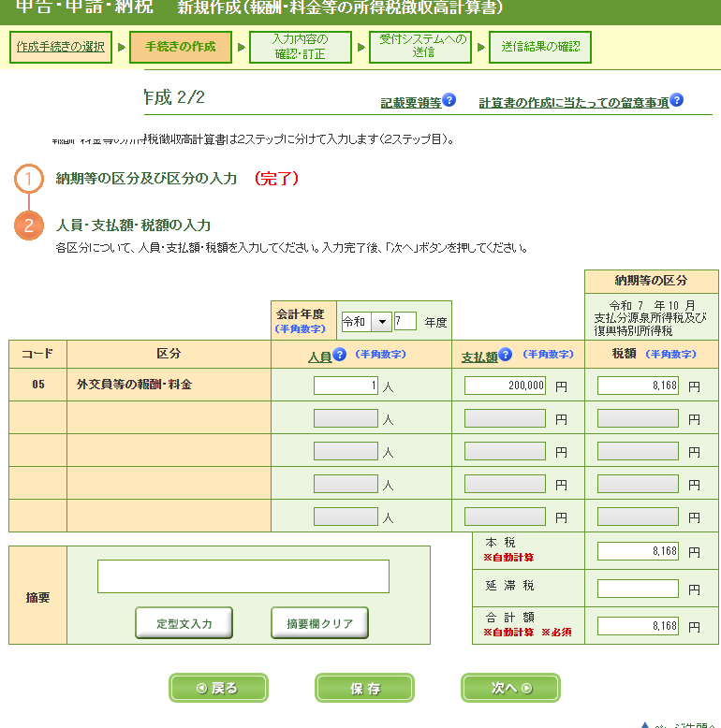Screen dimensions: 721x728
Task: Click the 保存 save button
Action: 364,688
